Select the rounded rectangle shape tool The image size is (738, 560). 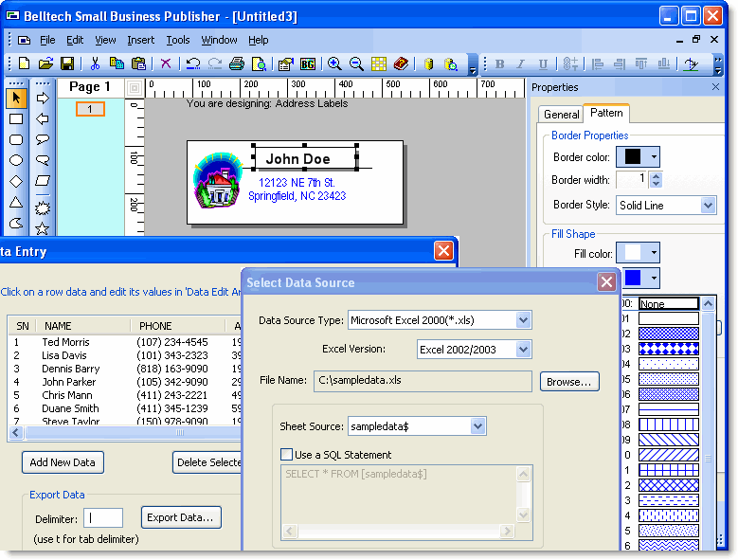16,140
